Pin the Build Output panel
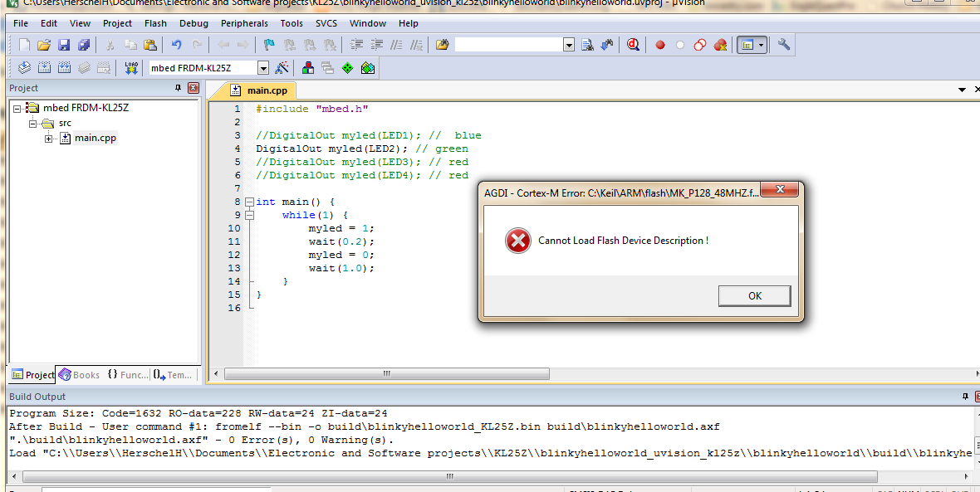The width and height of the screenshot is (980, 492). click(x=964, y=397)
